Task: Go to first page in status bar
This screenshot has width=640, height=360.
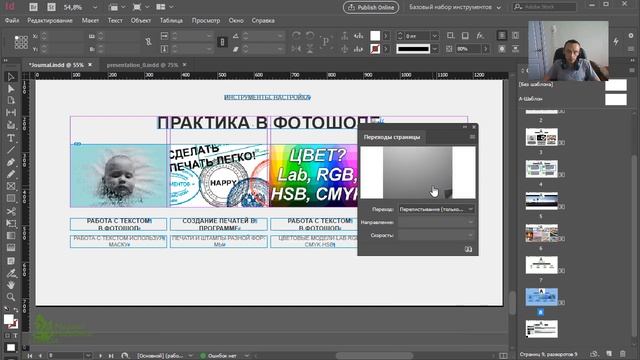Action: pos(30,356)
